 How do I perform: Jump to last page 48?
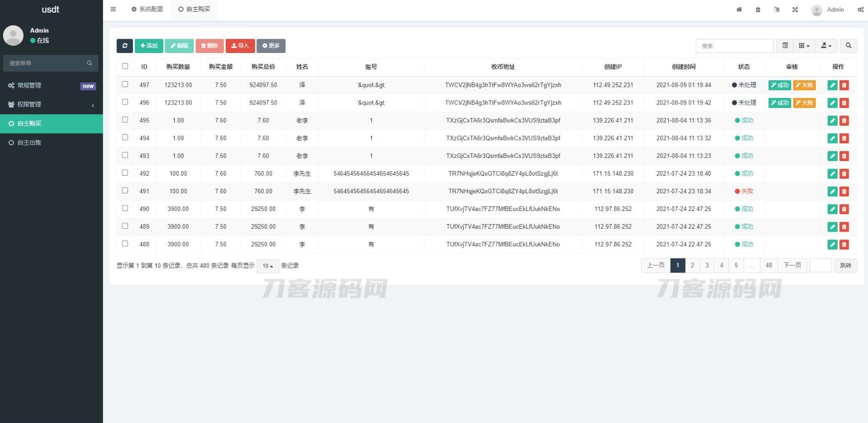(769, 265)
